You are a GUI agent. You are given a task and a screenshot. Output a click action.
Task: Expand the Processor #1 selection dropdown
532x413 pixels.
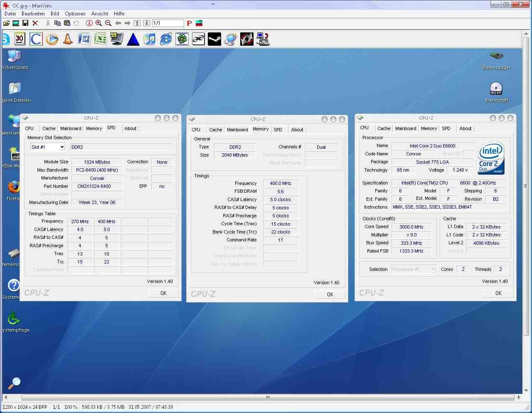tap(433, 269)
